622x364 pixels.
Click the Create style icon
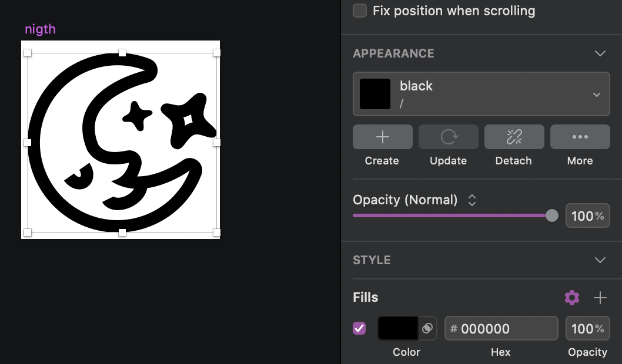pos(382,137)
